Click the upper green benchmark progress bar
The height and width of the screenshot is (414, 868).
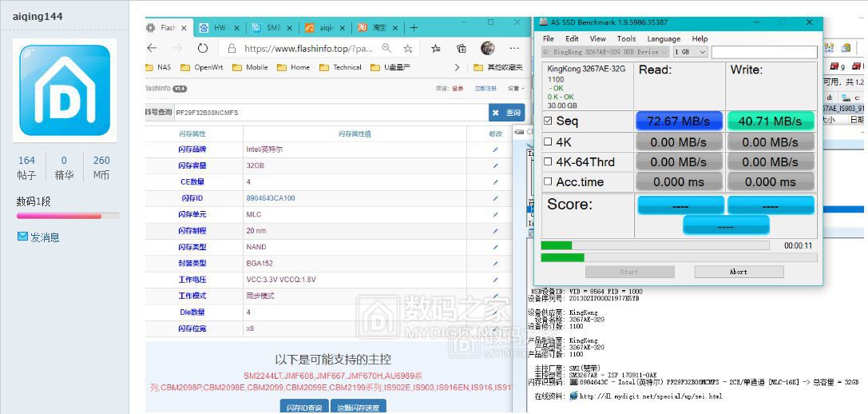pos(654,245)
